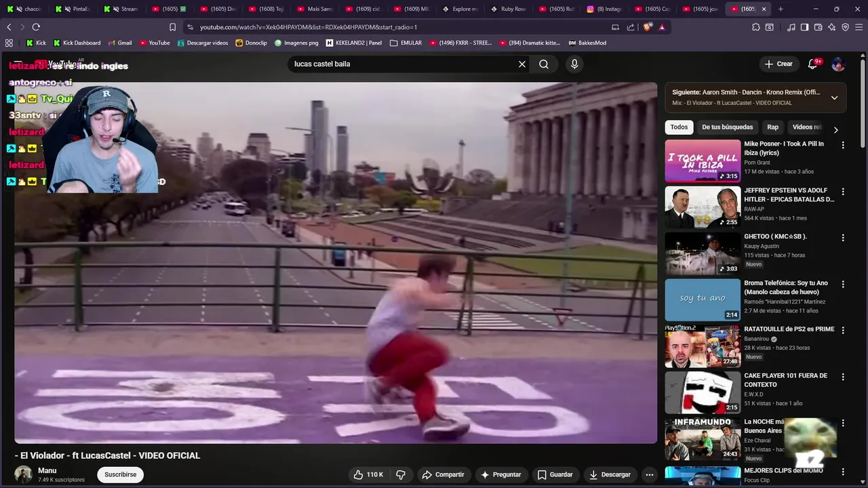The image size is (868, 488).
Task: Open the BakkesMod bookmark
Action: pos(587,43)
